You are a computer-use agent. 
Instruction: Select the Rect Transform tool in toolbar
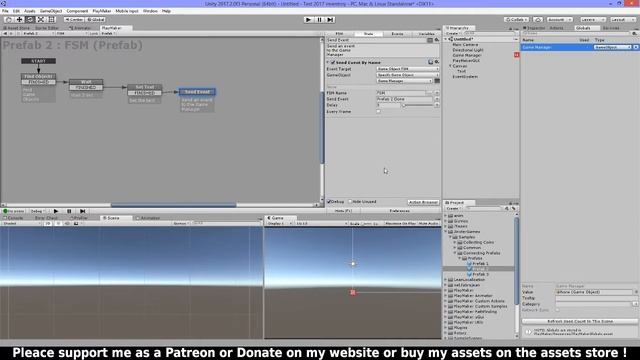[x=51, y=20]
